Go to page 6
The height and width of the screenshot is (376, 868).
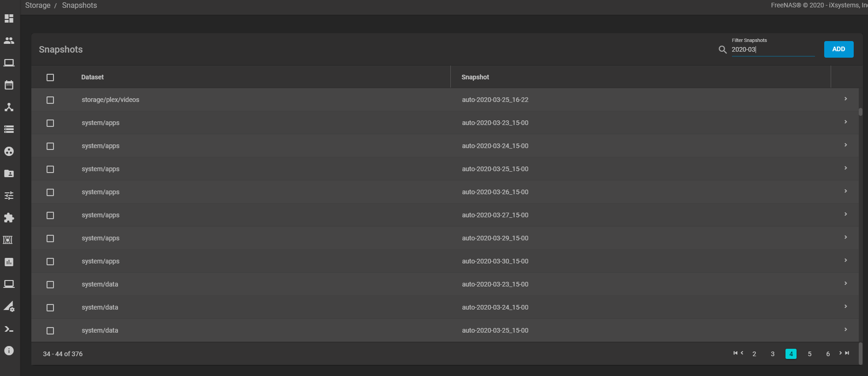828,354
